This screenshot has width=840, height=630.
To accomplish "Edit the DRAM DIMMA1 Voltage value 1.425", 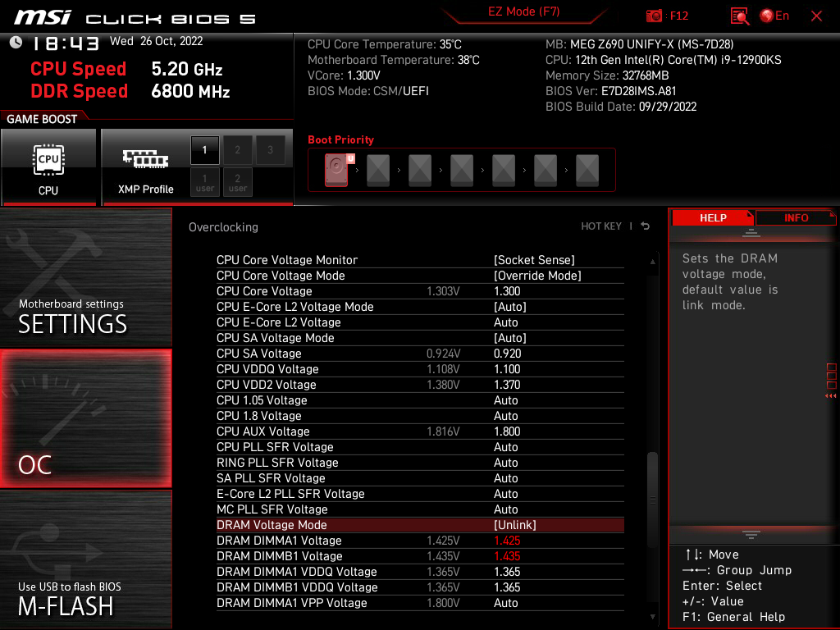I will (507, 541).
